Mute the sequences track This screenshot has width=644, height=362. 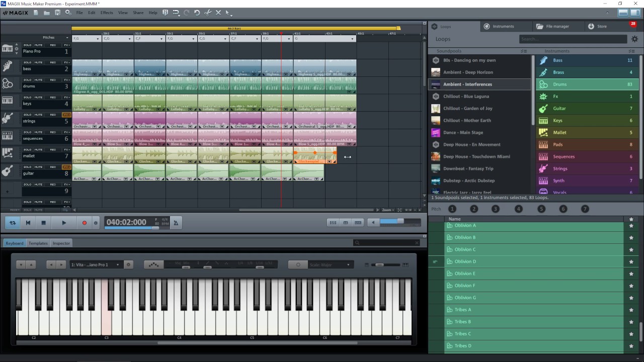tap(39, 132)
